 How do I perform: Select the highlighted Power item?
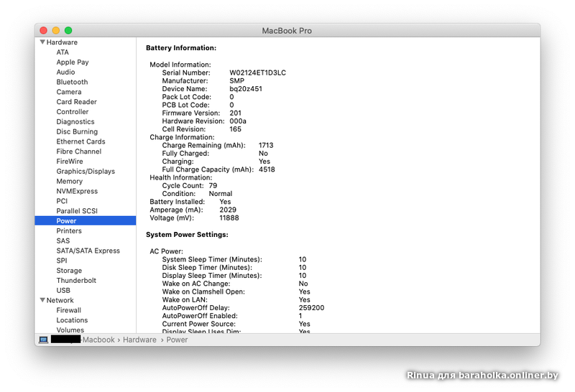point(85,220)
